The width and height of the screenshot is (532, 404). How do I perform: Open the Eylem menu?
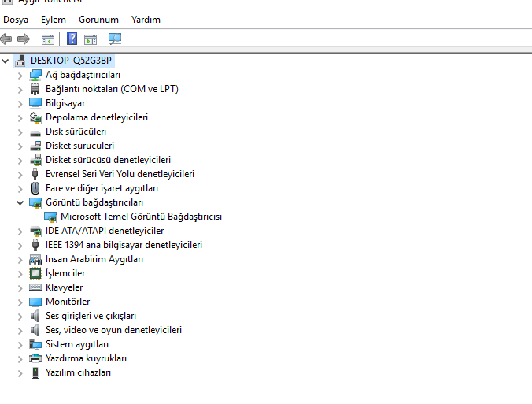[54, 20]
